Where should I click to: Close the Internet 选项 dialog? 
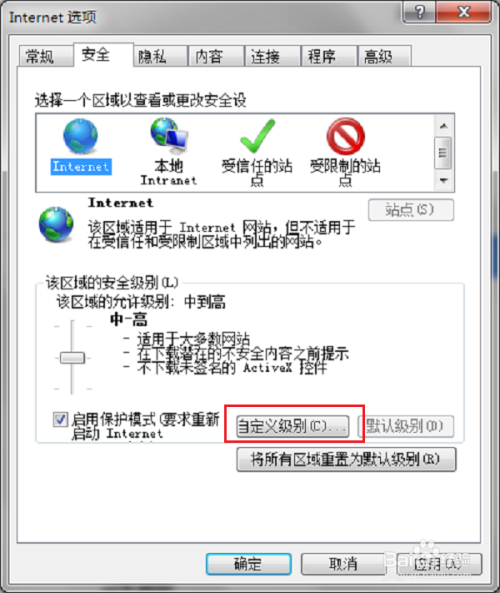464,12
